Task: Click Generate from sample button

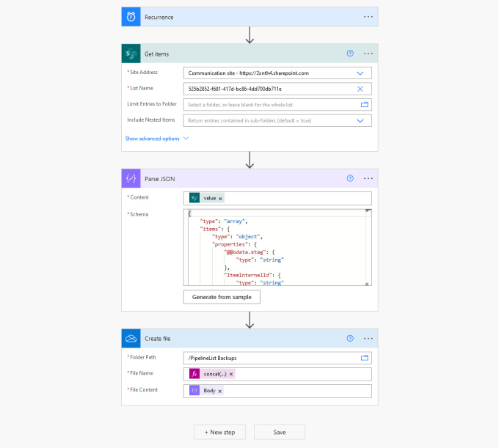Action: (x=222, y=297)
